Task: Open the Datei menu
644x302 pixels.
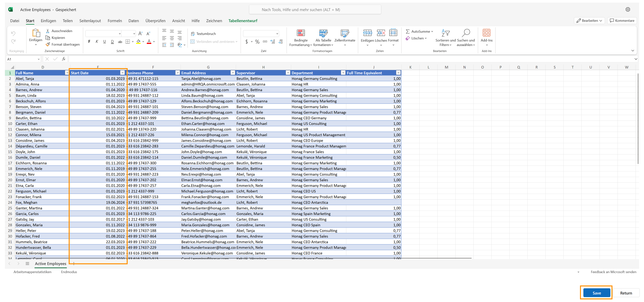Action: click(14, 21)
